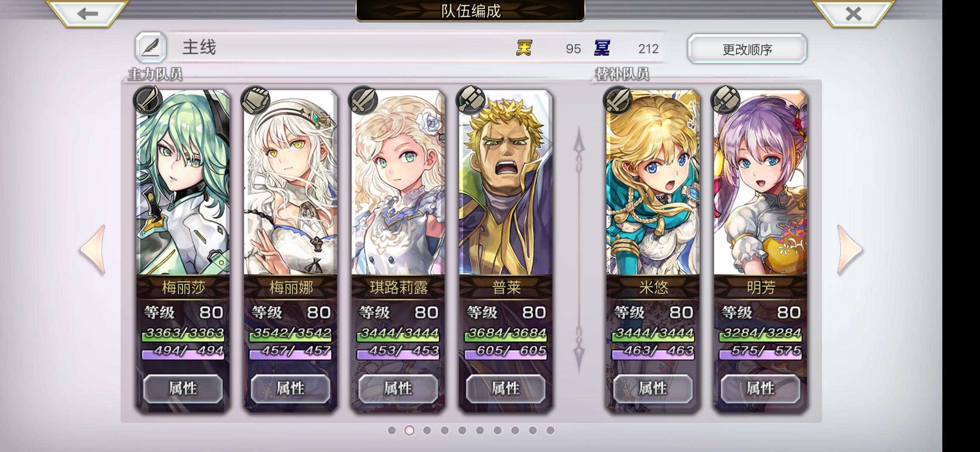Edit team name with quill icon
980x452 pixels.
coord(151,48)
